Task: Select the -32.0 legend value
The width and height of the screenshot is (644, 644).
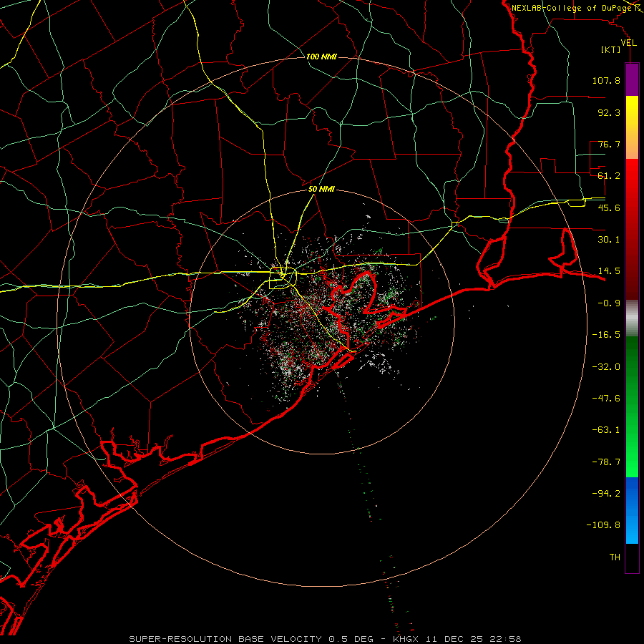Action: click(x=606, y=367)
